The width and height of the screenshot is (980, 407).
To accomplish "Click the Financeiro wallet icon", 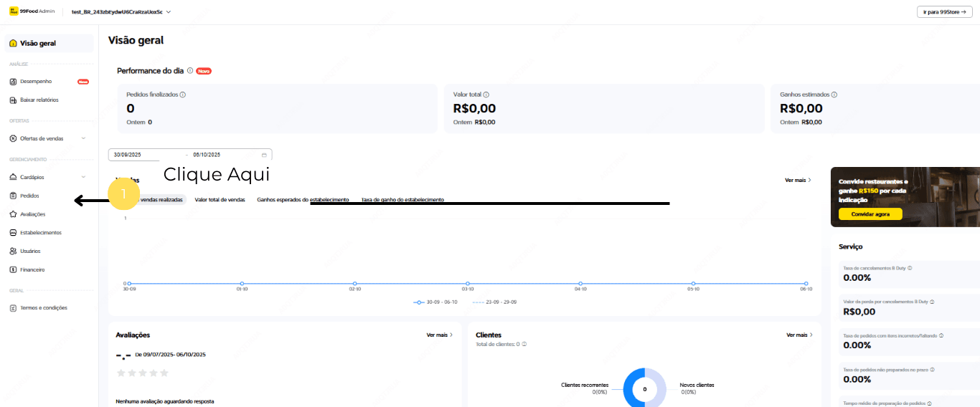I will click(13, 270).
